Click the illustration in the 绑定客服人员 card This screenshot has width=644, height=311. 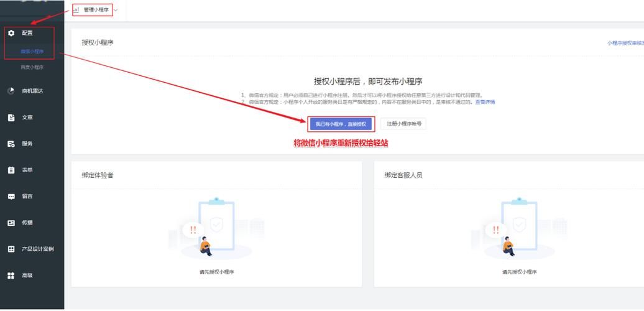(x=520, y=228)
